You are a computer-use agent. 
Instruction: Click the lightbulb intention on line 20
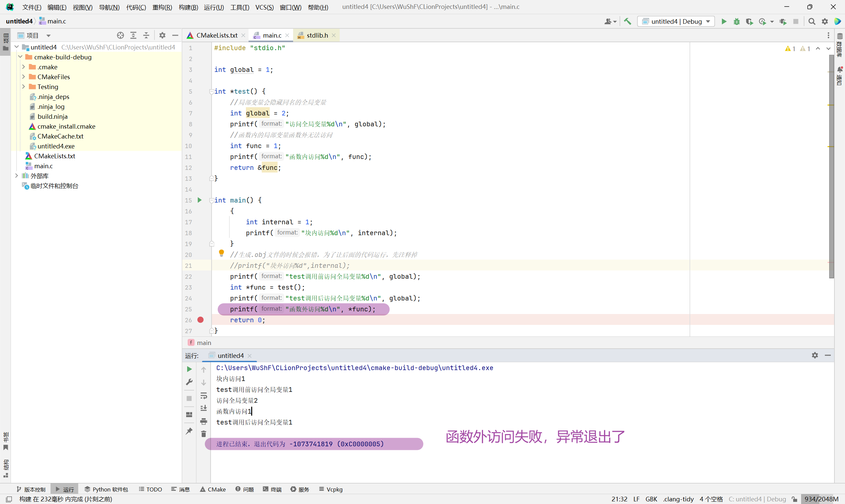221,253
